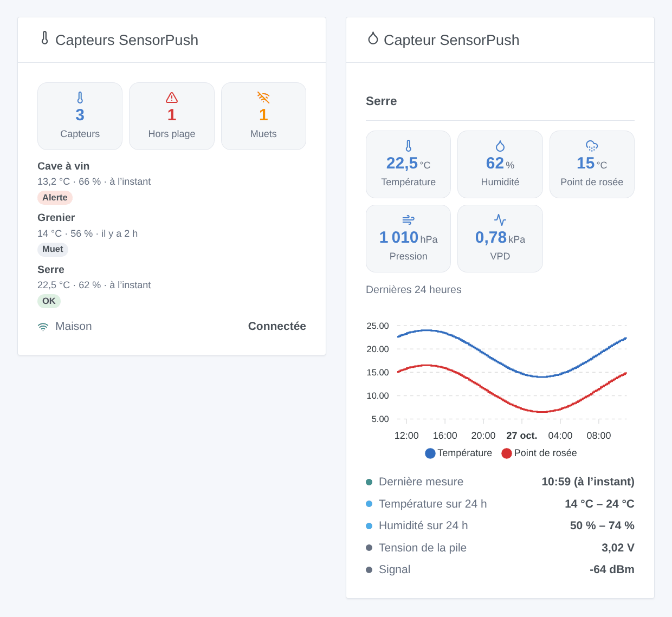The height and width of the screenshot is (617, 672).
Task: Click the 22,5 °C temperature value
Action: tap(408, 164)
